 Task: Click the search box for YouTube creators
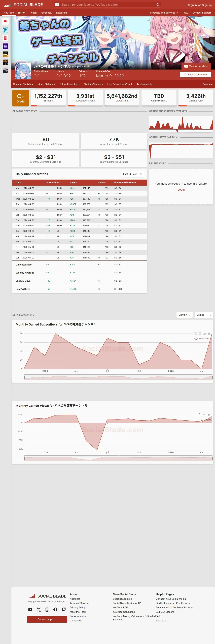pyautogui.click(x=108, y=5)
